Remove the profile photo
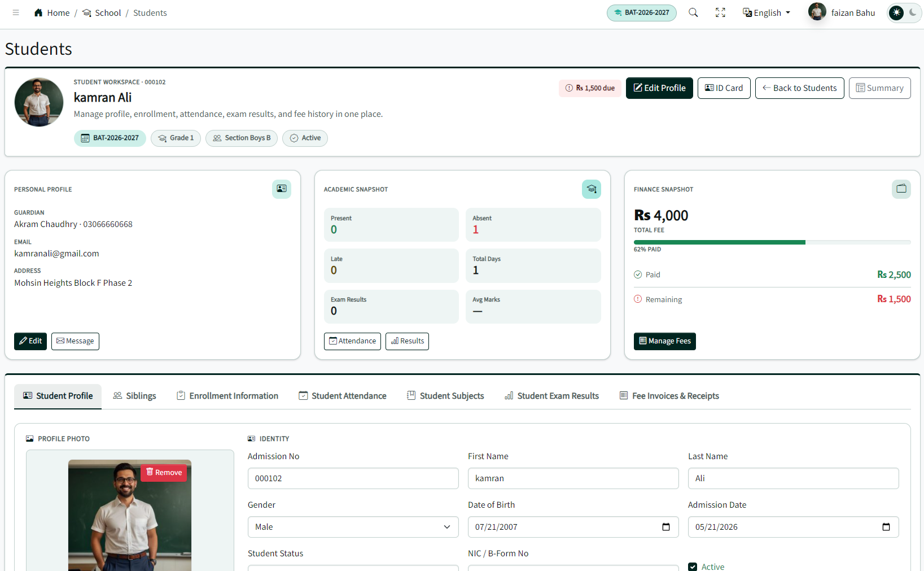This screenshot has width=924, height=571. 164,472
